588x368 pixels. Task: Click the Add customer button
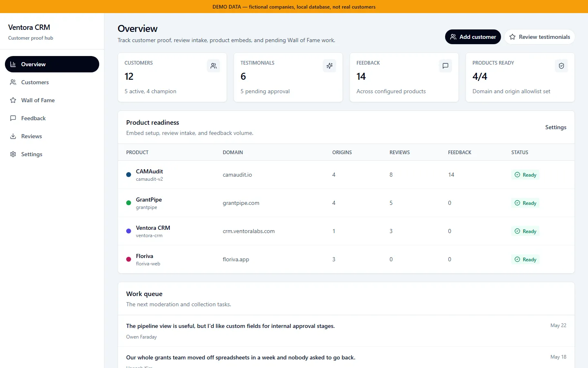pyautogui.click(x=473, y=37)
